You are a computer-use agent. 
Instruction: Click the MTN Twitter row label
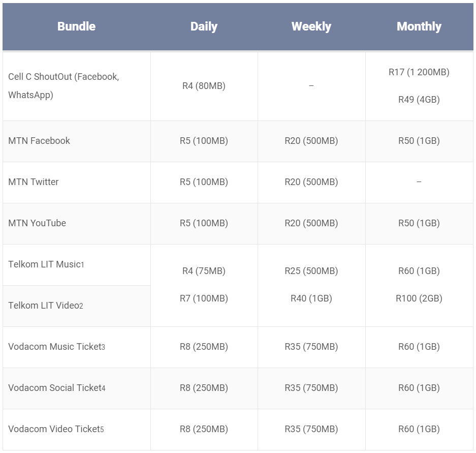coord(34,182)
